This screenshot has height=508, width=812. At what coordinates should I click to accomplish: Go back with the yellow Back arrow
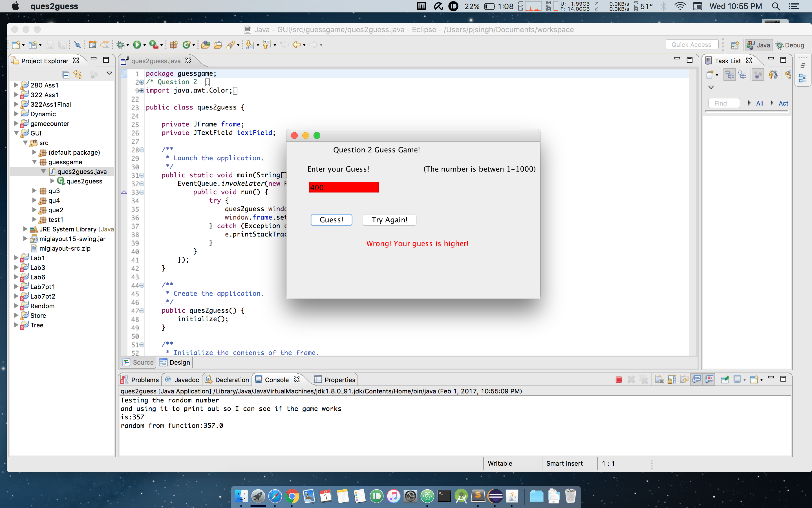[x=296, y=45]
